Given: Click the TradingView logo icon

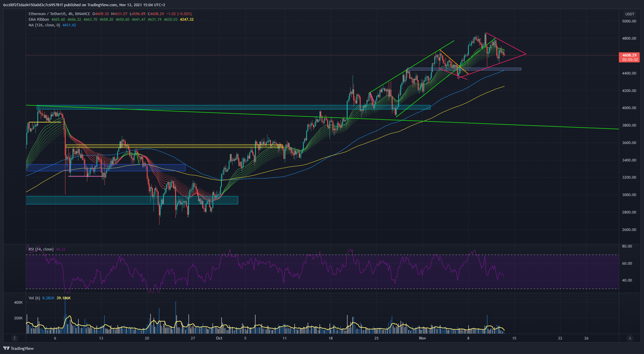Looking at the screenshot, I should [6, 348].
